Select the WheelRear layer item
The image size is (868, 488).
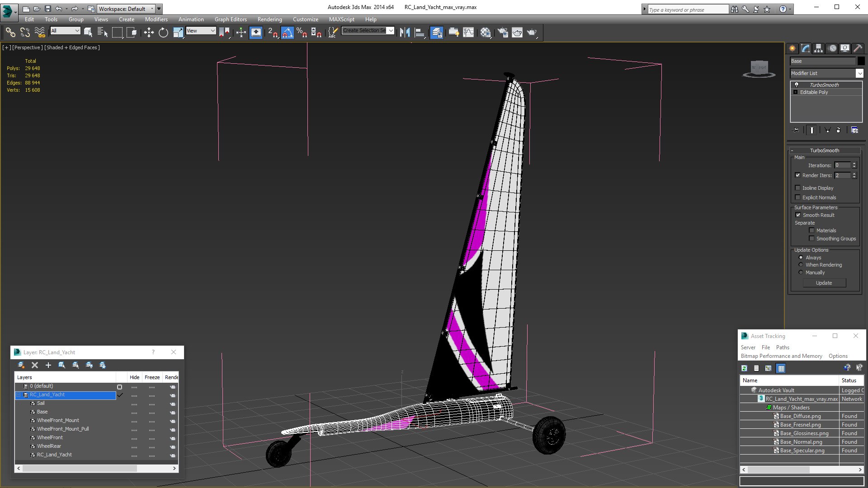(49, 446)
